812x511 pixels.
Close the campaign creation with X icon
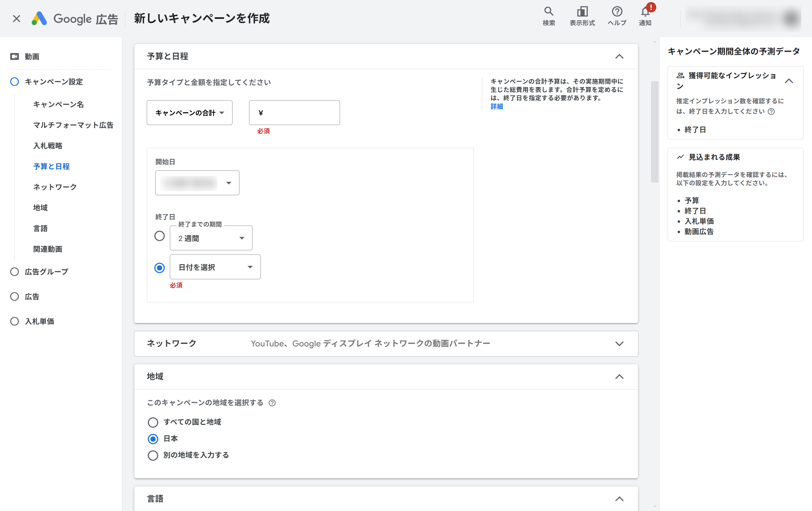[x=17, y=19]
